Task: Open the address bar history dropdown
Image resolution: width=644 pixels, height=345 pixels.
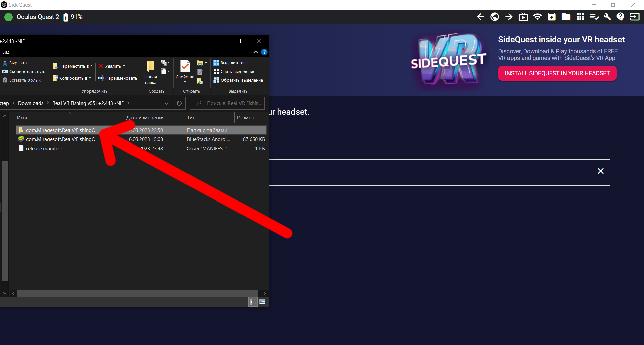Action: (166, 103)
